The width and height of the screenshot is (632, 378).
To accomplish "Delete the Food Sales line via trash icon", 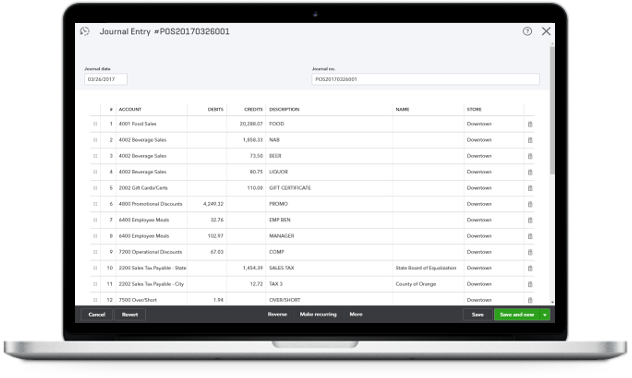I will (530, 124).
